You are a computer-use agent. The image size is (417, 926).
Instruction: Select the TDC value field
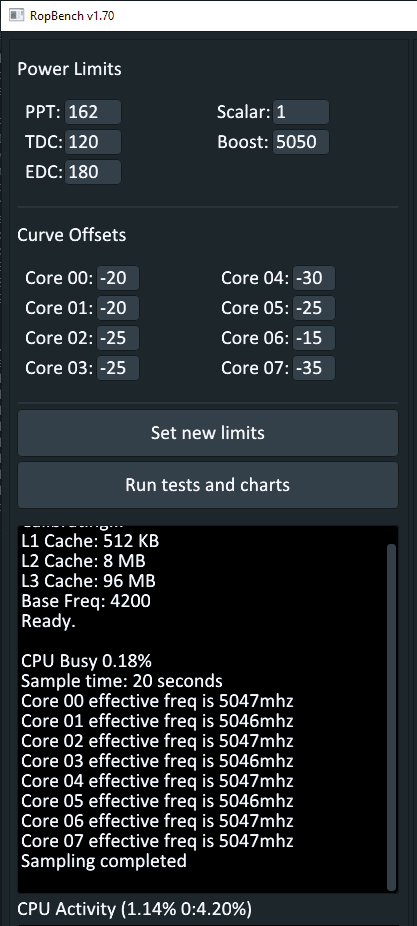click(x=93, y=142)
